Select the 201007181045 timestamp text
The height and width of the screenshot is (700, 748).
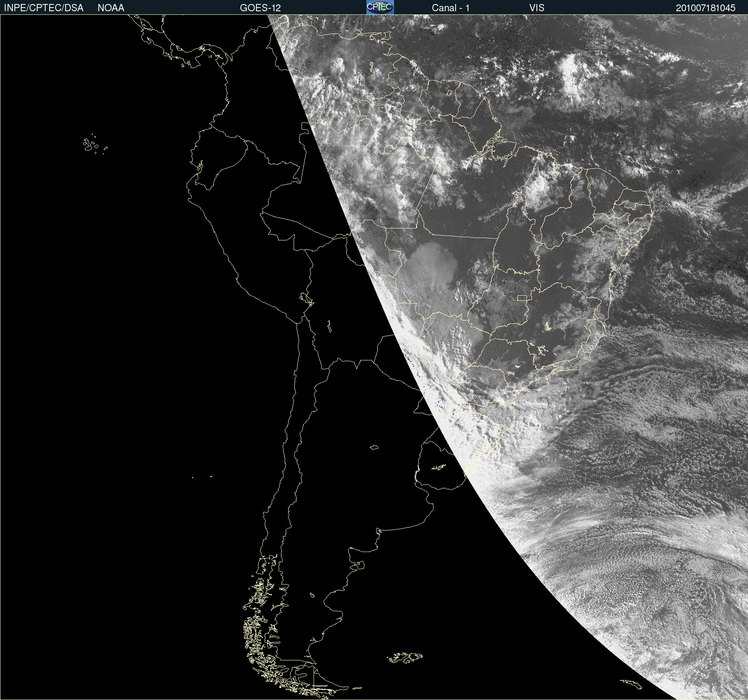click(x=706, y=8)
